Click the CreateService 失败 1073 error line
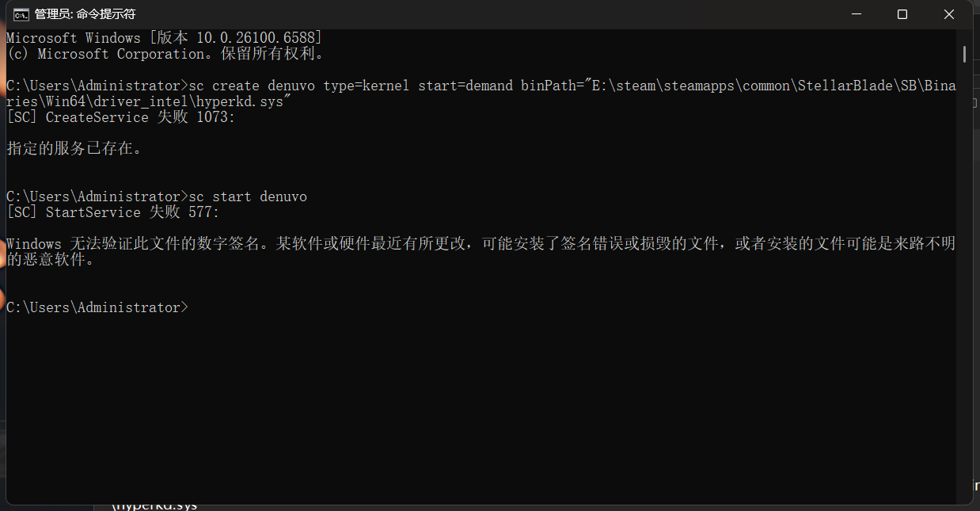 pyautogui.click(x=120, y=117)
